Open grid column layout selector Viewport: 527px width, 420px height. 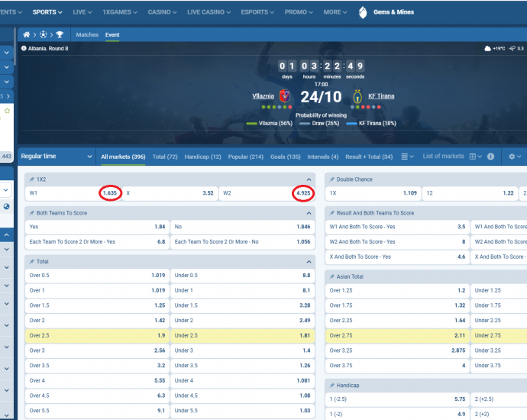point(476,157)
